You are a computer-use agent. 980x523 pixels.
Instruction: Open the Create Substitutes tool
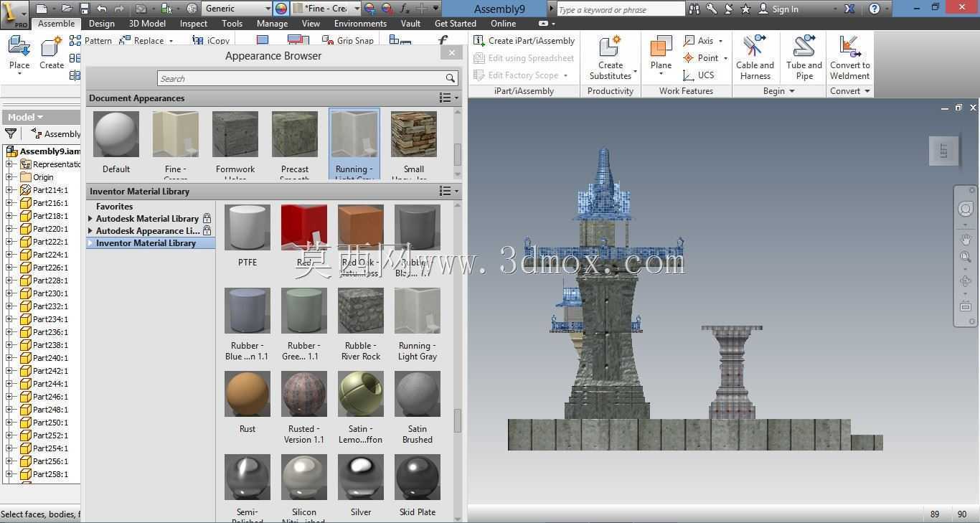click(x=611, y=57)
